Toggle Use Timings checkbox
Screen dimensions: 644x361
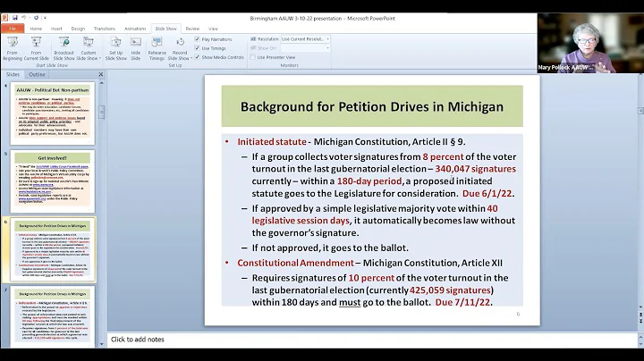point(197,48)
